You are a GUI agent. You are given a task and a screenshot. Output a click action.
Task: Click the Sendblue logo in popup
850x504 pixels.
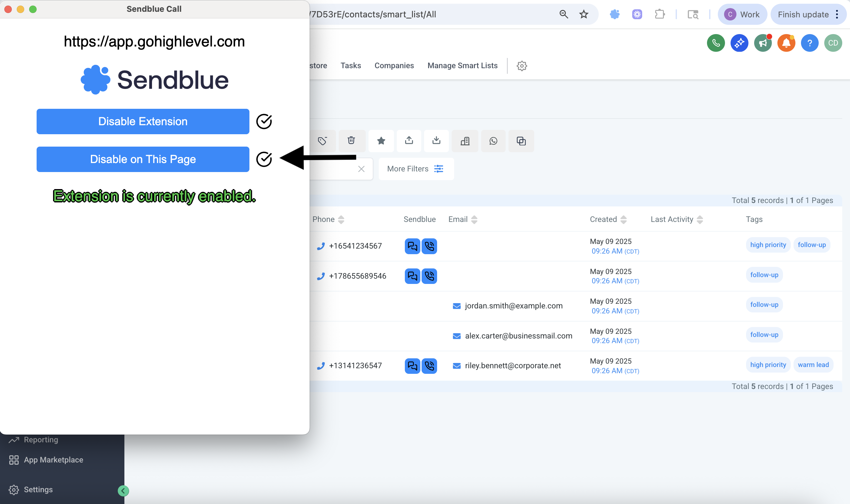click(154, 80)
